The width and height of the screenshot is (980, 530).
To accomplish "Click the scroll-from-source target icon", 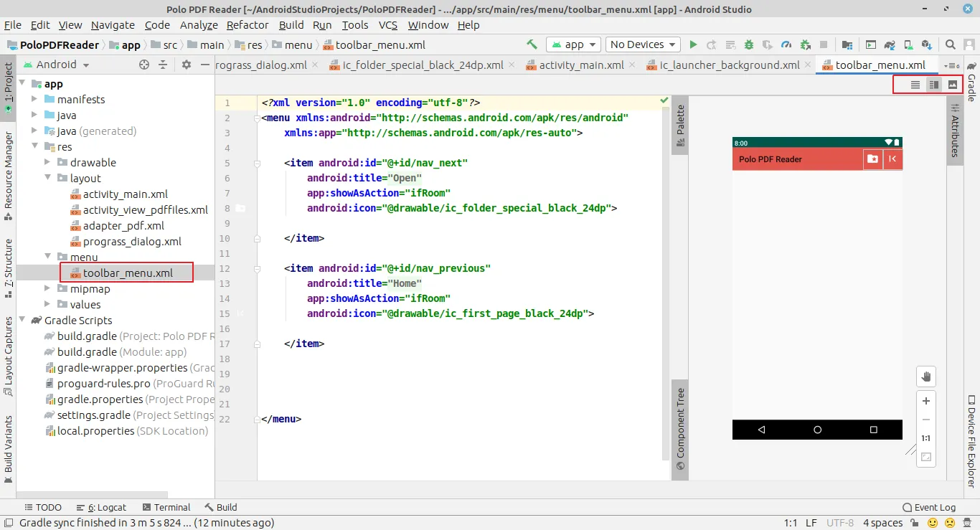I will coord(144,65).
